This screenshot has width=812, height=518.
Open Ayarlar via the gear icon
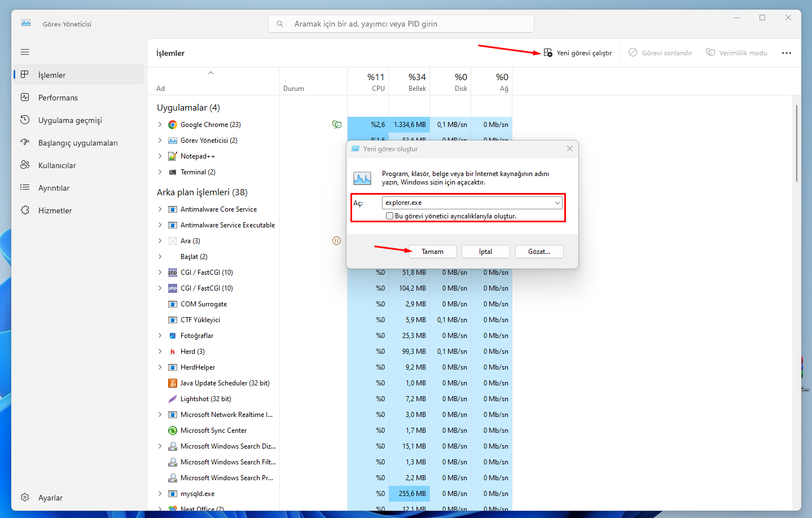pyautogui.click(x=25, y=497)
